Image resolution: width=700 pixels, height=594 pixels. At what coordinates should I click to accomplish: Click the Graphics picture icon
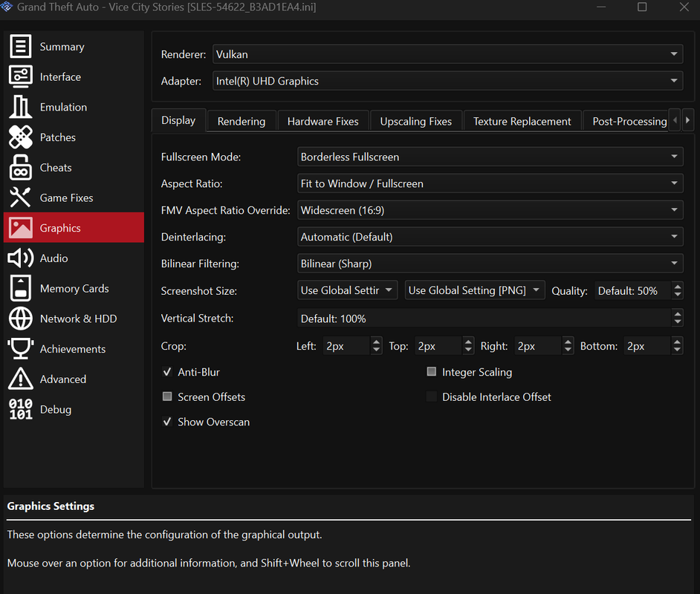[21, 228]
